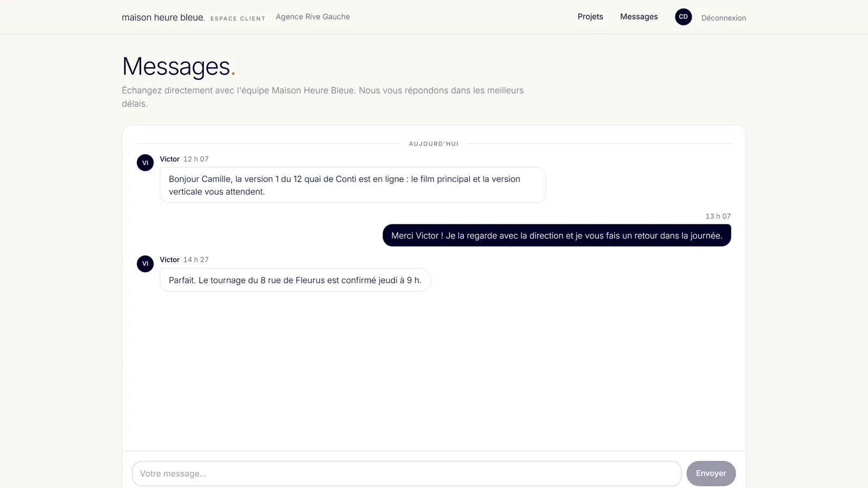Image resolution: width=868 pixels, height=488 pixels.
Task: Click the 14 h 27 timestamp
Action: coord(196,260)
